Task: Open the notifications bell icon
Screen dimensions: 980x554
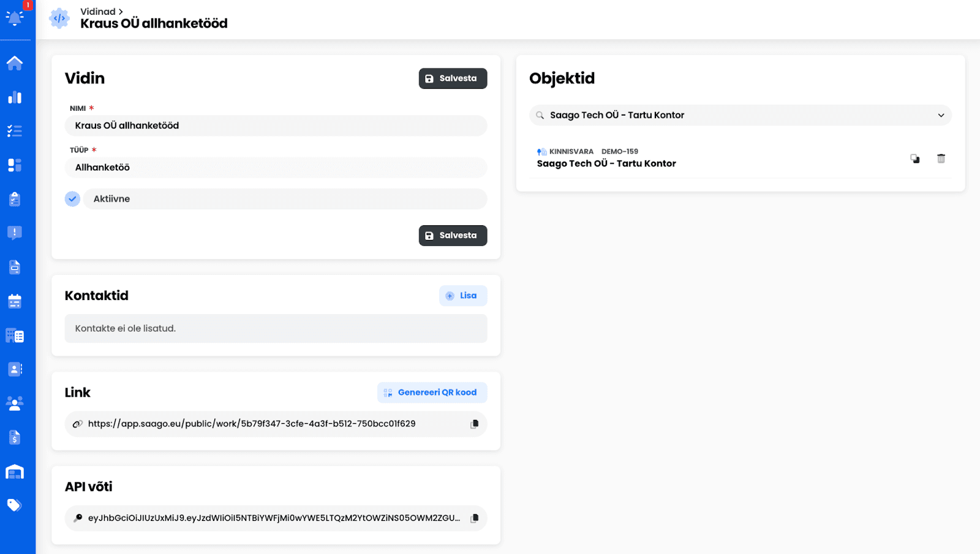Action: 15,18
